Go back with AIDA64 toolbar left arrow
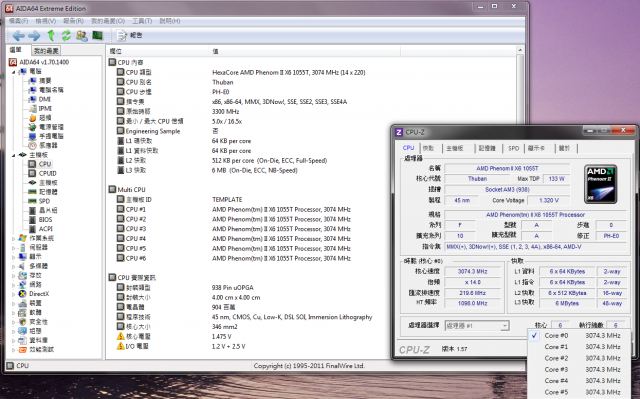The image size is (640, 399). pyautogui.click(x=18, y=36)
